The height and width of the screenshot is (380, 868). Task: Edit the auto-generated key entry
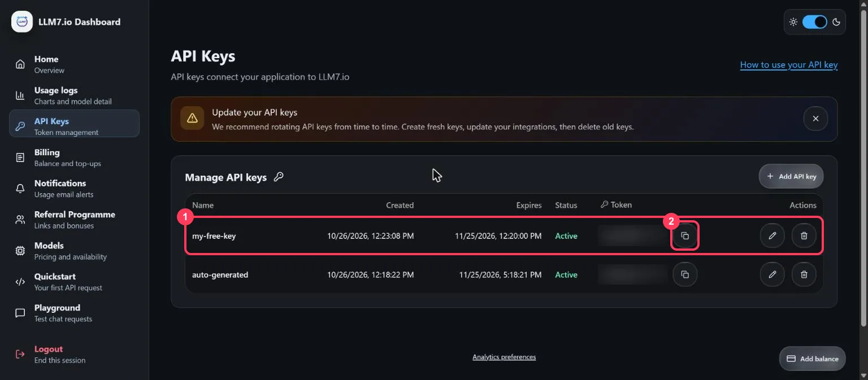[x=772, y=274]
